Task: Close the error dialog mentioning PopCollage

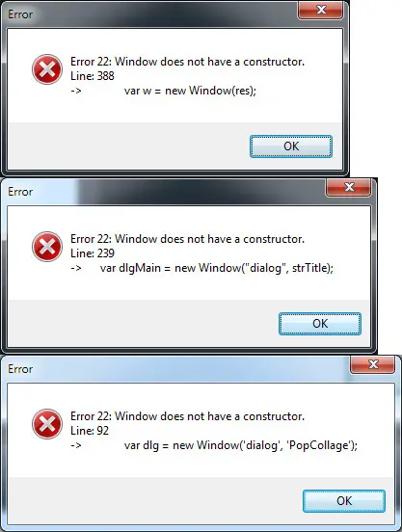Action: [x=372, y=365]
